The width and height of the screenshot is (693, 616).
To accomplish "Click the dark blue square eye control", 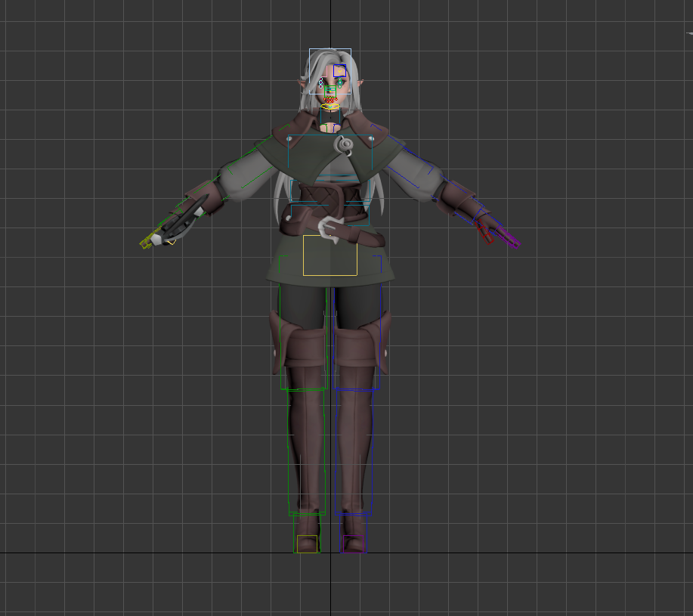I will pos(340,71).
